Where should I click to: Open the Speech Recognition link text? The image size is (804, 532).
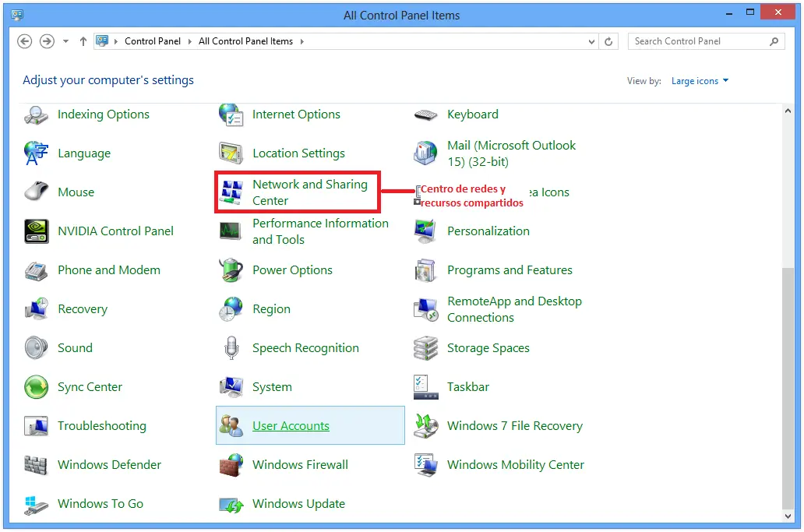305,348
